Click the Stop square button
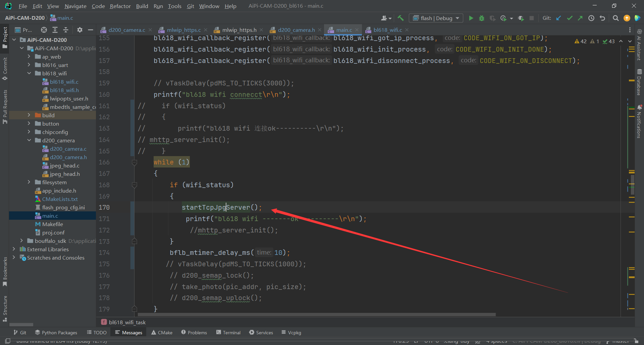 531,18
